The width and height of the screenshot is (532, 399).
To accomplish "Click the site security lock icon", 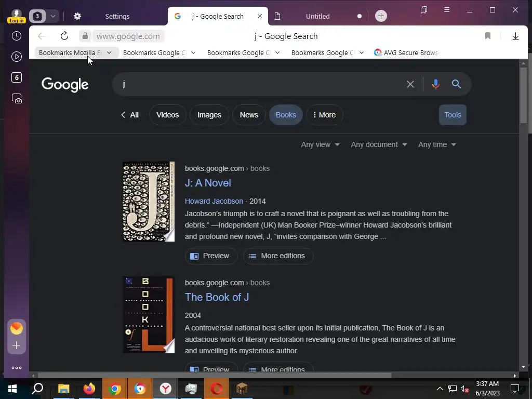I will point(85,36).
